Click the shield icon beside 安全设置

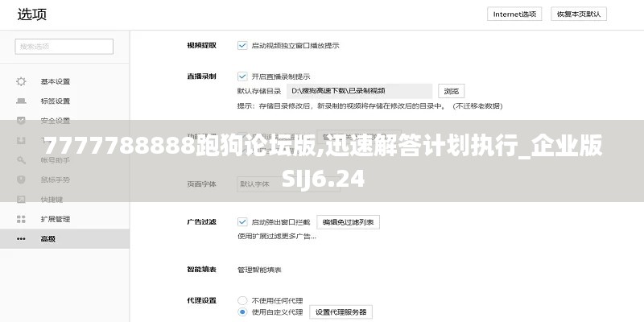point(21,121)
